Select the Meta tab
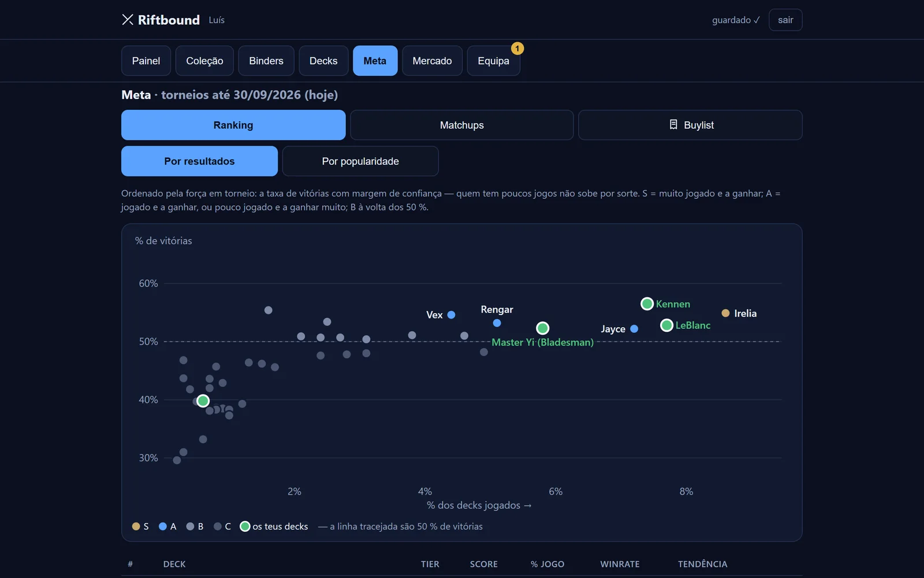 375,61
